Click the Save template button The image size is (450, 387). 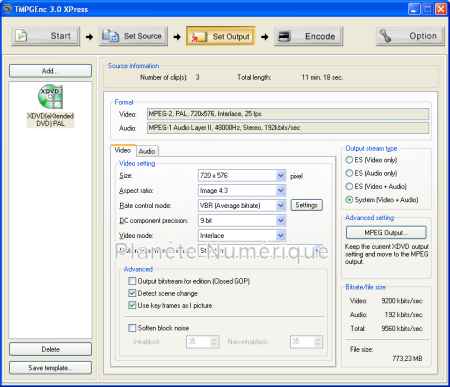[50, 368]
